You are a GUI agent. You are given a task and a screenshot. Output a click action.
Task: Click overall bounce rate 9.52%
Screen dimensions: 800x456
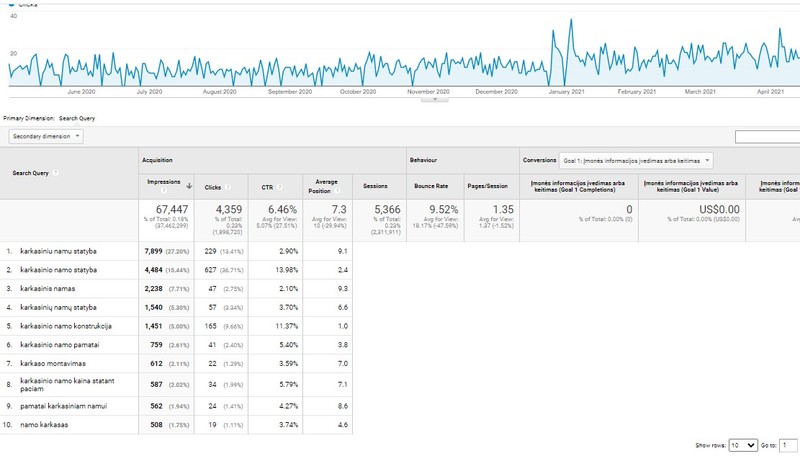[443, 210]
